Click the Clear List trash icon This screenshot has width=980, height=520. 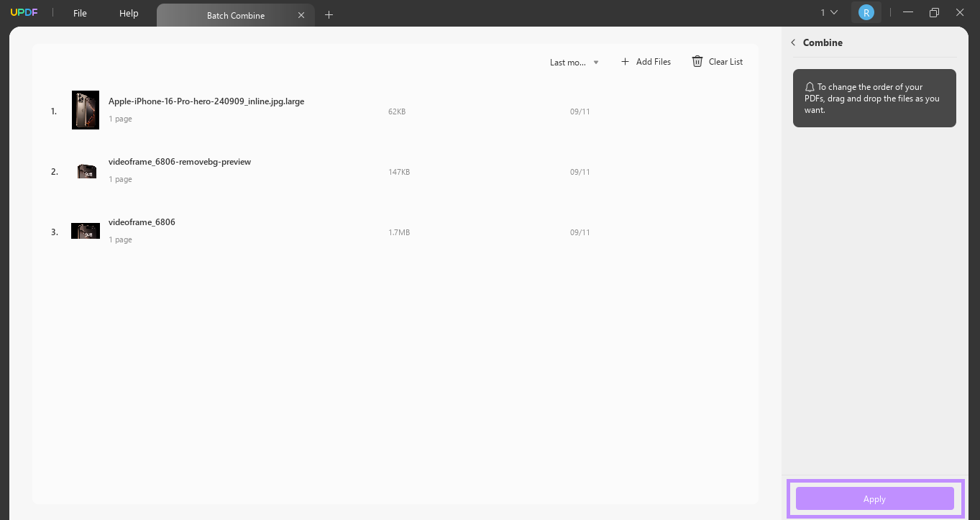pos(697,62)
